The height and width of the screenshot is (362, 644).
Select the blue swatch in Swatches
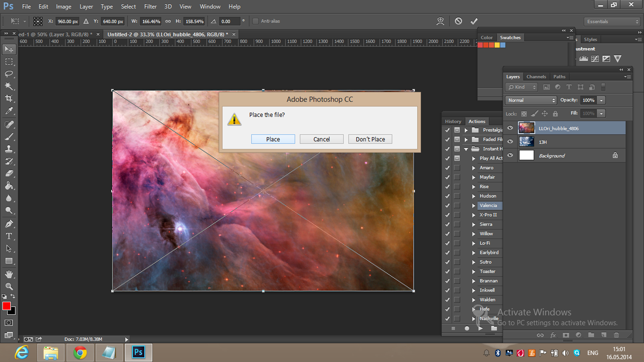(503, 45)
